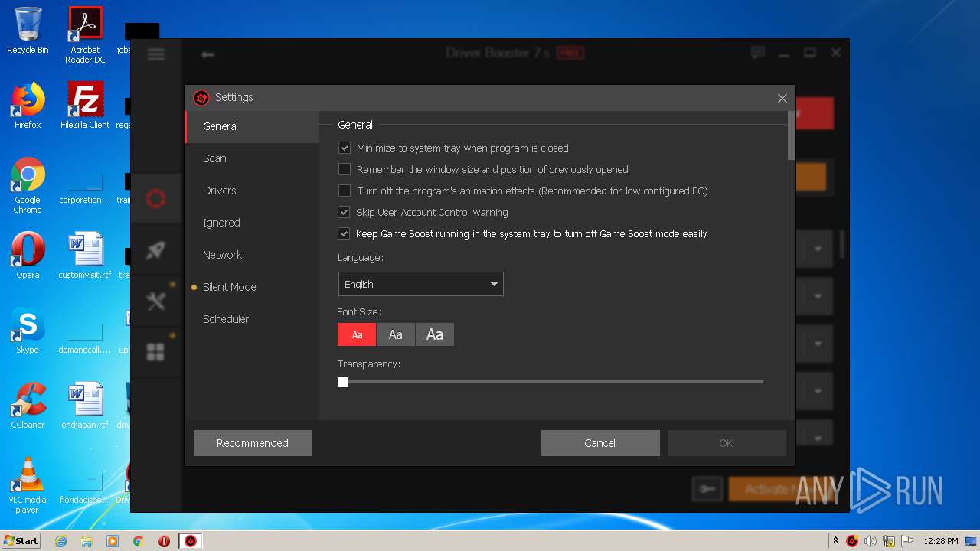This screenshot has height=551, width=980.
Task: Enable Turn off program's animation effects
Action: [345, 191]
